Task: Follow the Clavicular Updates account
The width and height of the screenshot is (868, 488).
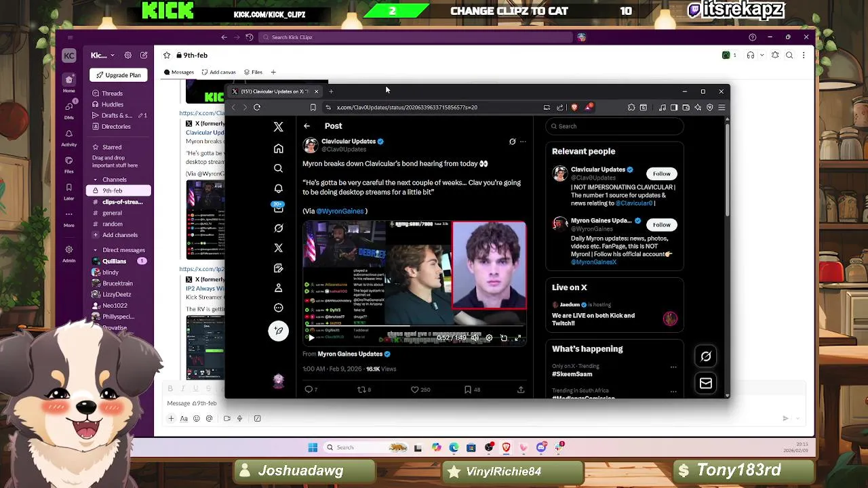Action: 661,174
